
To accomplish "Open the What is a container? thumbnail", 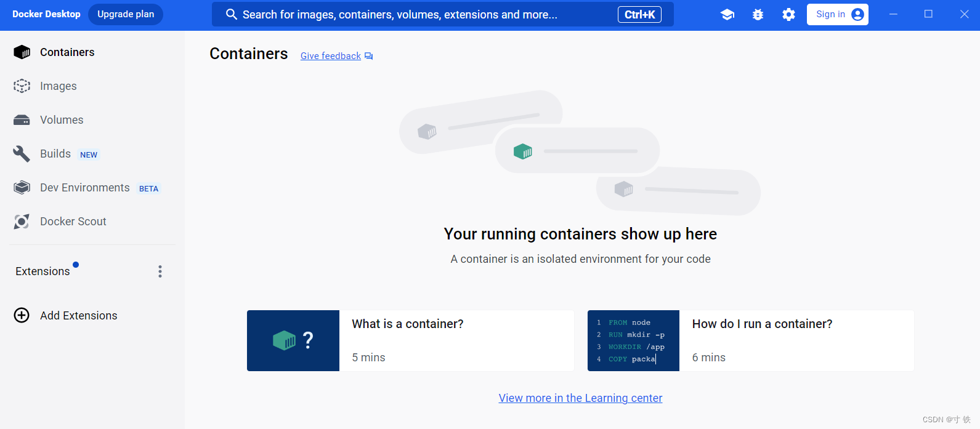I will coord(293,340).
